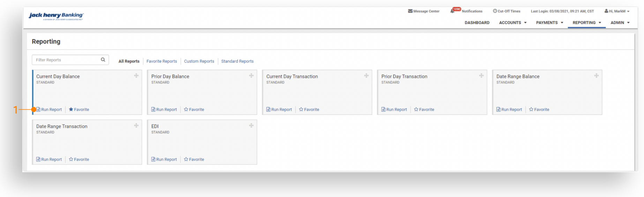Open the Message Center envelope icon
Screen dimensions: 644x197
pyautogui.click(x=410, y=11)
